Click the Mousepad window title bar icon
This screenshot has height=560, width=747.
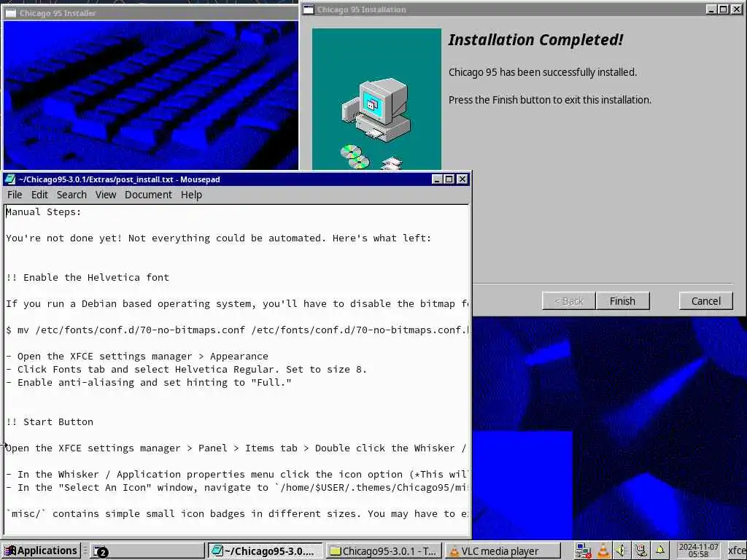coord(9,179)
